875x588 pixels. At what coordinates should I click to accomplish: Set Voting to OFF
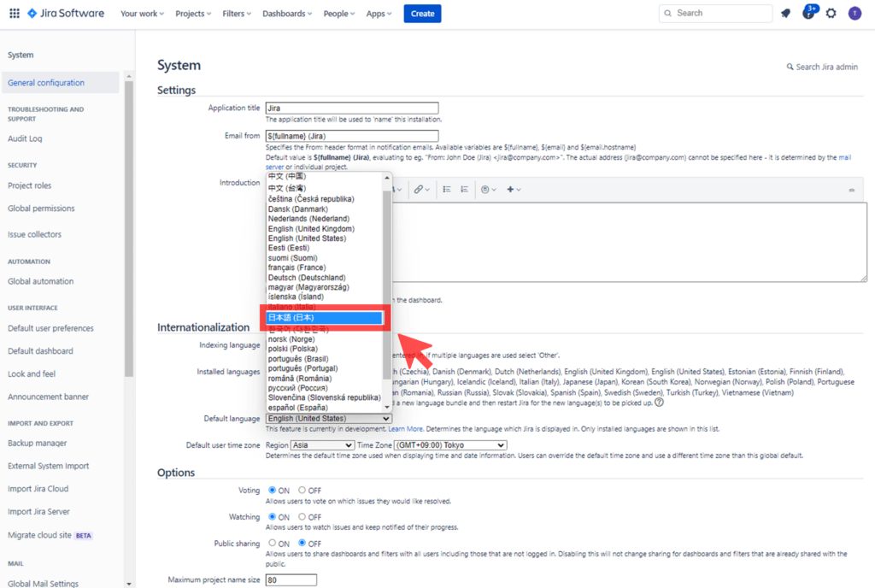pos(302,491)
